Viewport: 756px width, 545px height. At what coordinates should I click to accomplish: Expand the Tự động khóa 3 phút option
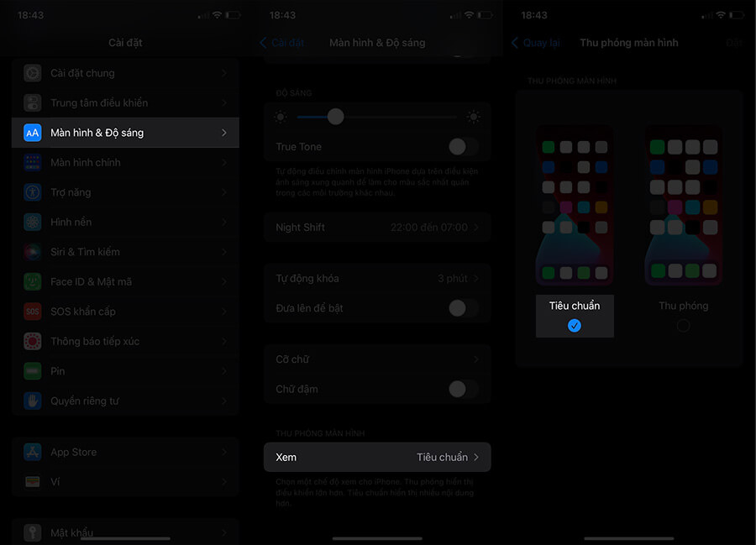[x=476, y=279]
